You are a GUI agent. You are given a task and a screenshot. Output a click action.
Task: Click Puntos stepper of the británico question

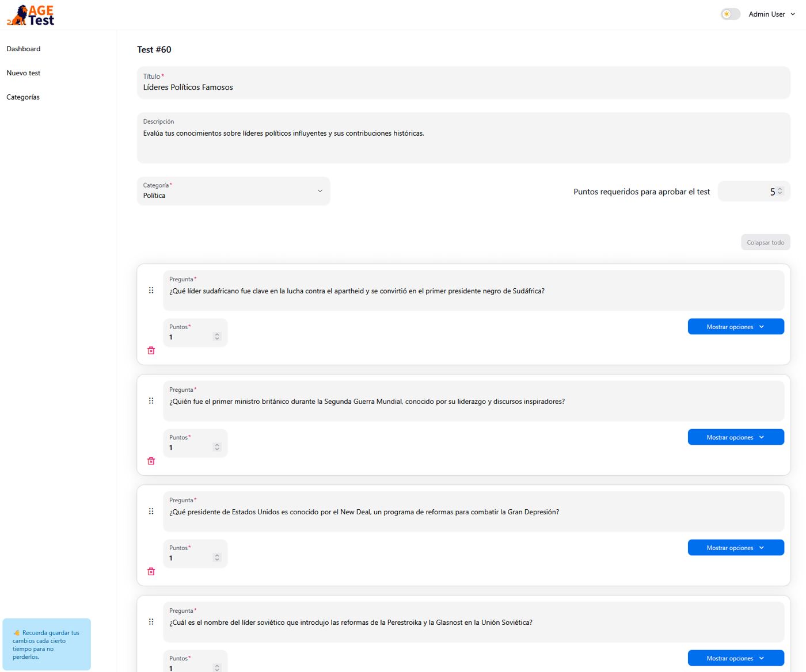217,447
